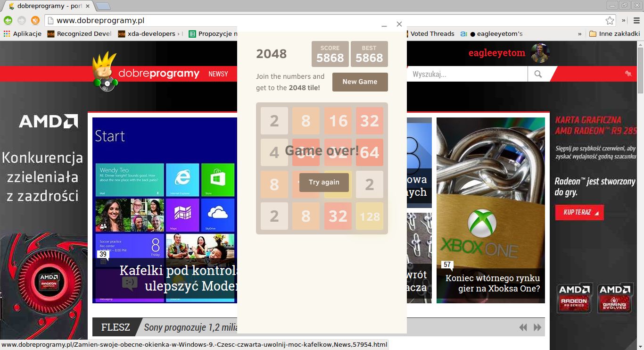Click the 2048 title heading
This screenshot has width=644, height=350.
272,54
